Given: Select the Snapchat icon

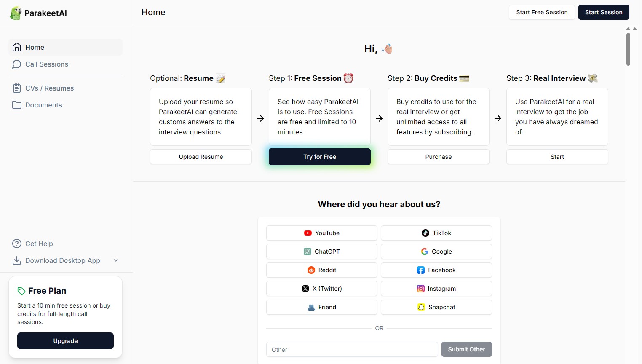Looking at the screenshot, I should click(x=421, y=307).
